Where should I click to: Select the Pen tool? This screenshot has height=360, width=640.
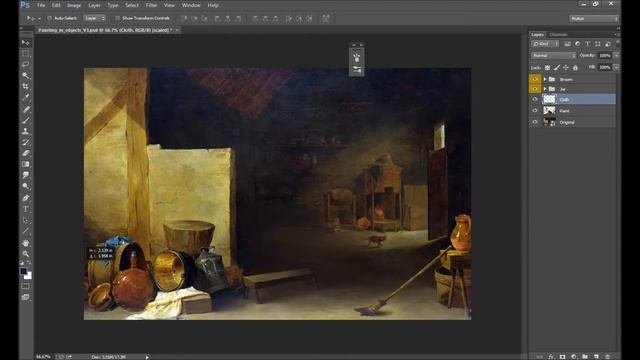pyautogui.click(x=26, y=198)
